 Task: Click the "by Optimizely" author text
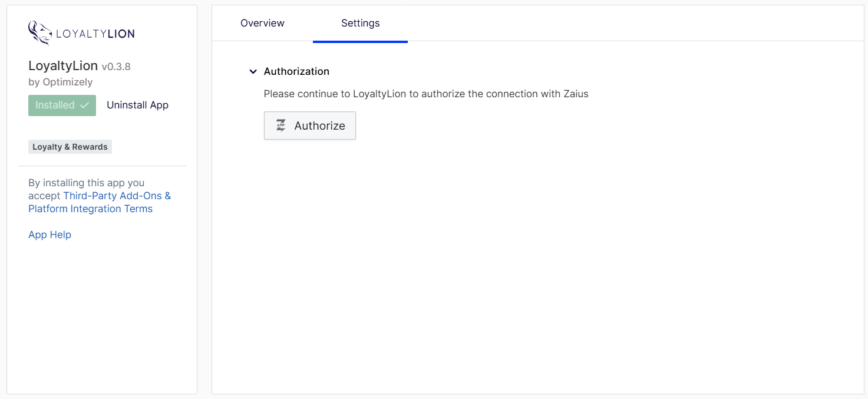coord(60,82)
